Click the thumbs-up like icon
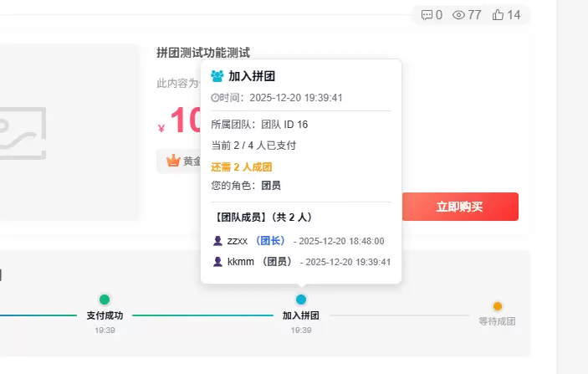This screenshot has width=588, height=374. coord(498,14)
